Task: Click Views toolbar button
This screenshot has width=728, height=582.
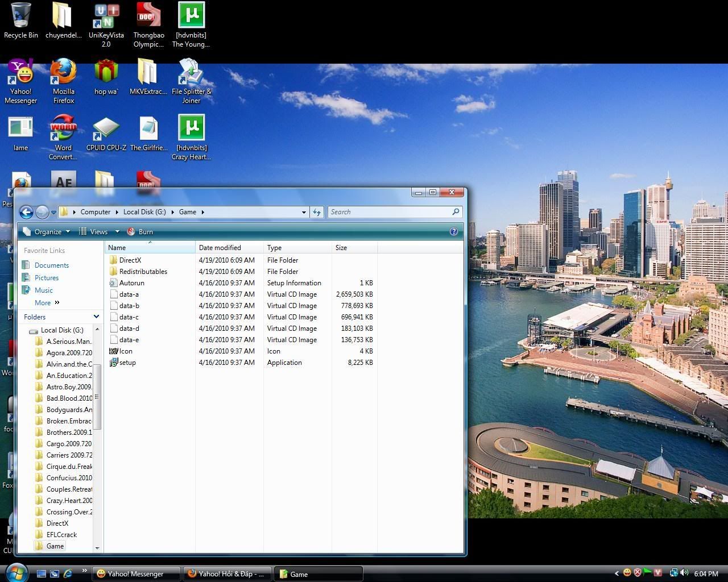Action: coord(93,231)
